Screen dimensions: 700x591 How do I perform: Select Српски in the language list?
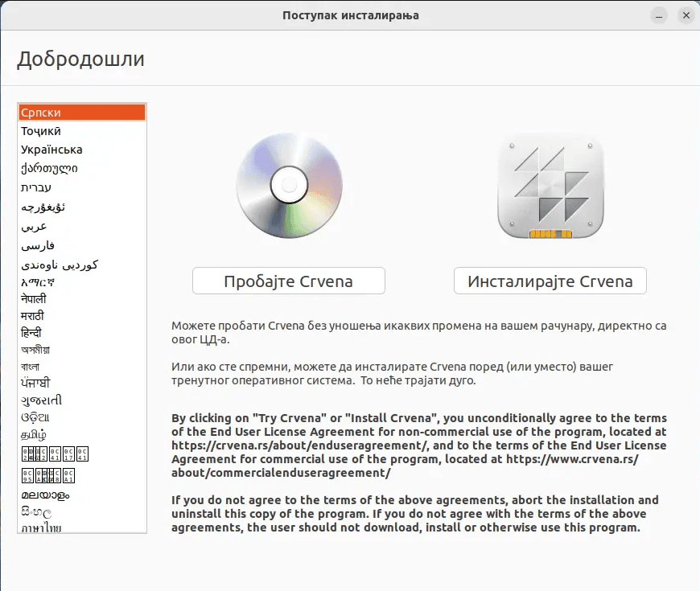point(82,113)
